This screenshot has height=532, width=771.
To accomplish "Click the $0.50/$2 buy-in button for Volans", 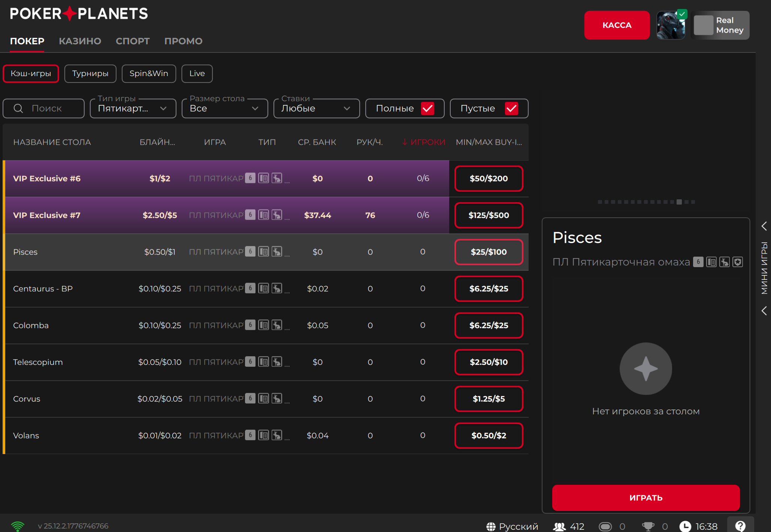I will point(489,435).
